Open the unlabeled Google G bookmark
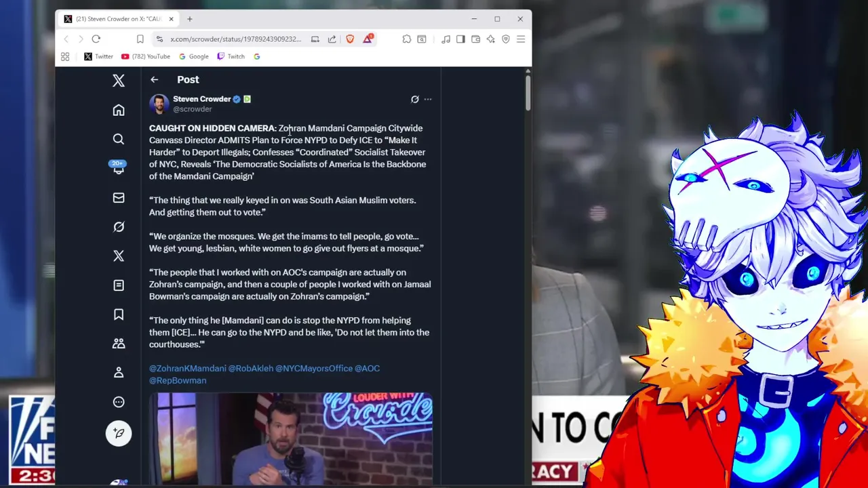 [x=257, y=56]
